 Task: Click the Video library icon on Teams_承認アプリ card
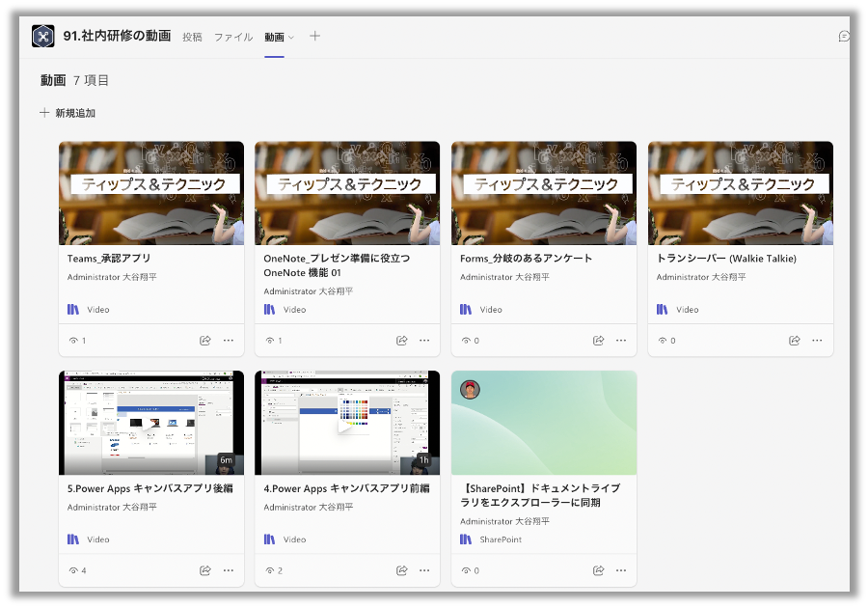73,310
